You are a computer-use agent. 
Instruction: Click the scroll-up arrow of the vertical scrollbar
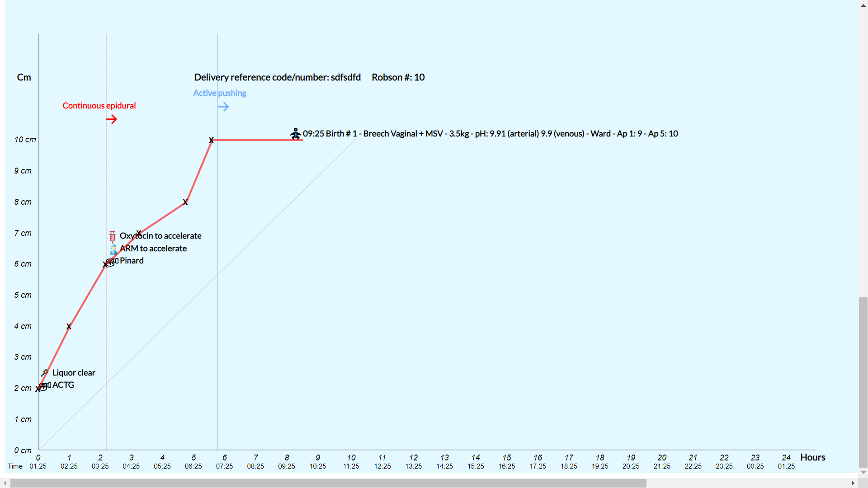coord(863,5)
